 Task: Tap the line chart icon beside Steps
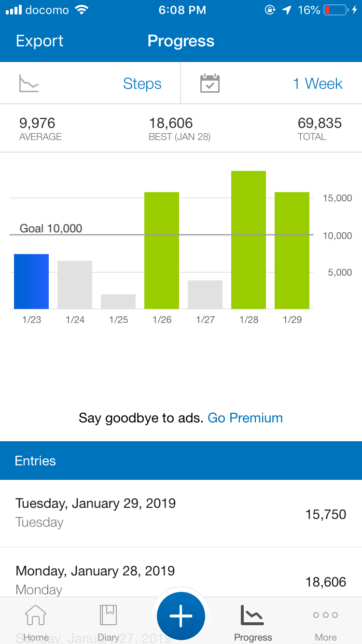[x=29, y=84]
